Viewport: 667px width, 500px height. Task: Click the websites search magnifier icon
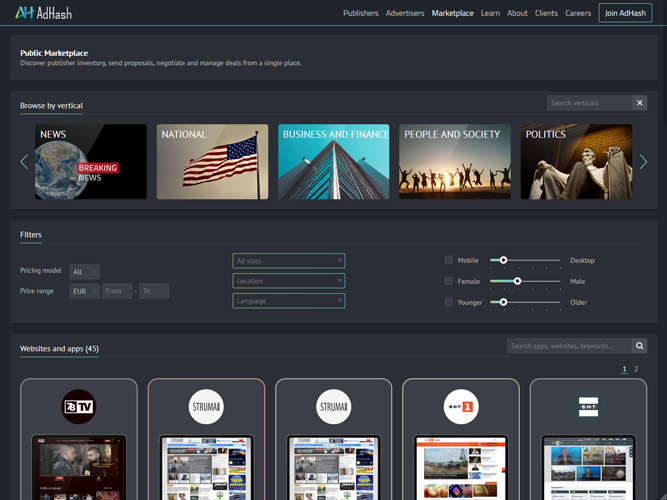(639, 346)
